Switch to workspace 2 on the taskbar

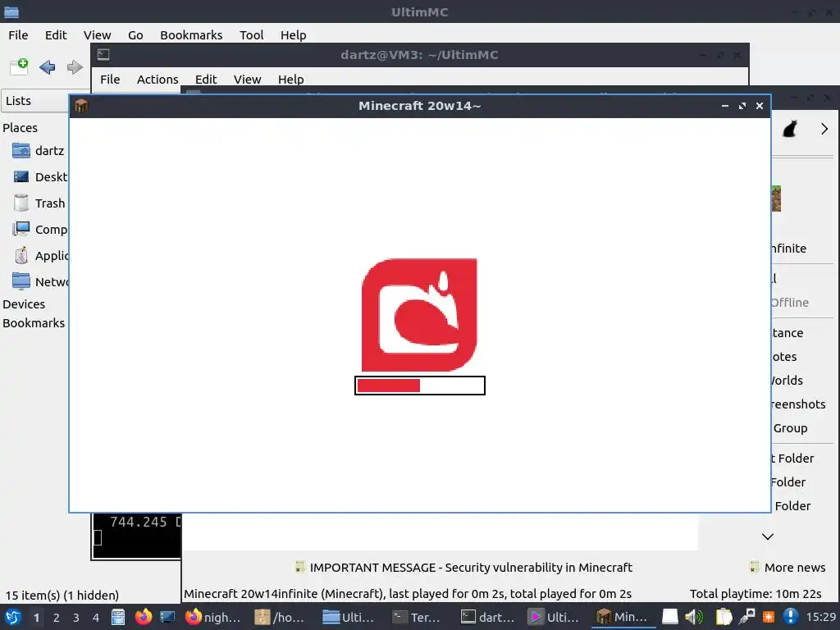[x=56, y=618]
